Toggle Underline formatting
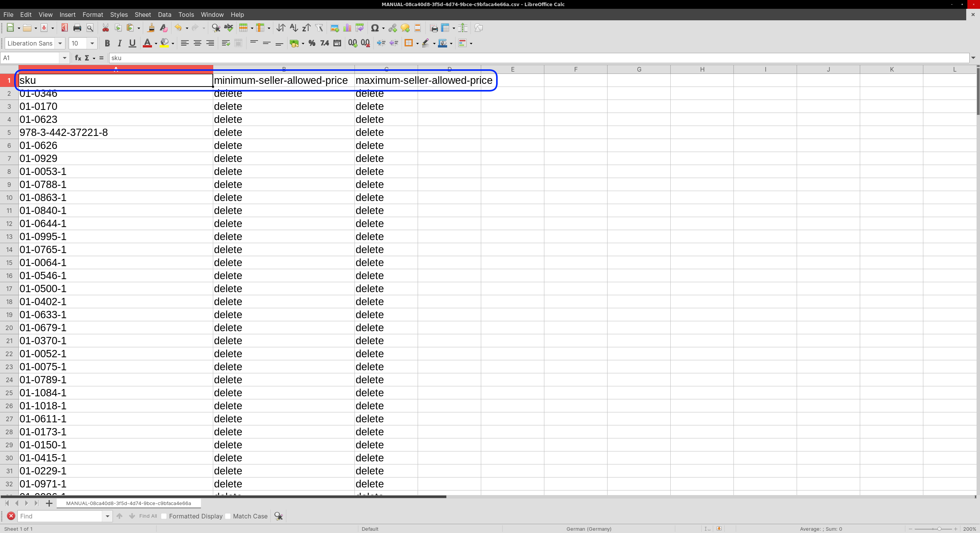 tap(132, 43)
